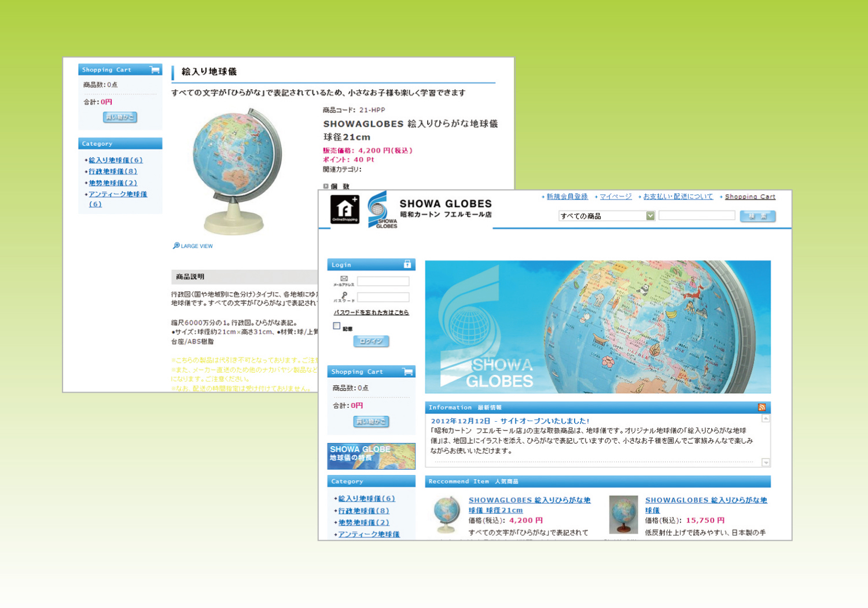Click the Information panel scroll-down arrow
The height and width of the screenshot is (608, 868).
[766, 462]
